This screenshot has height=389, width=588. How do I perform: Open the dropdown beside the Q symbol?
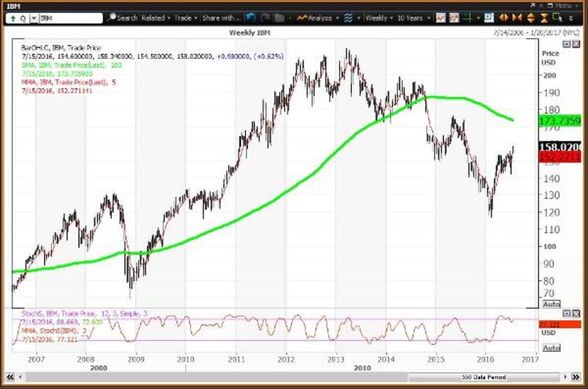tap(34, 18)
